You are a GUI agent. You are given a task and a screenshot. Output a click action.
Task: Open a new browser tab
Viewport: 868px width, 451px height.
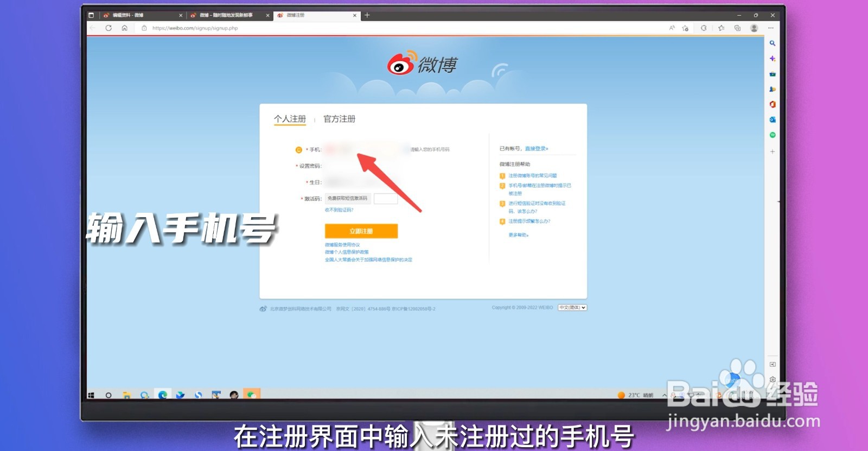click(x=367, y=15)
